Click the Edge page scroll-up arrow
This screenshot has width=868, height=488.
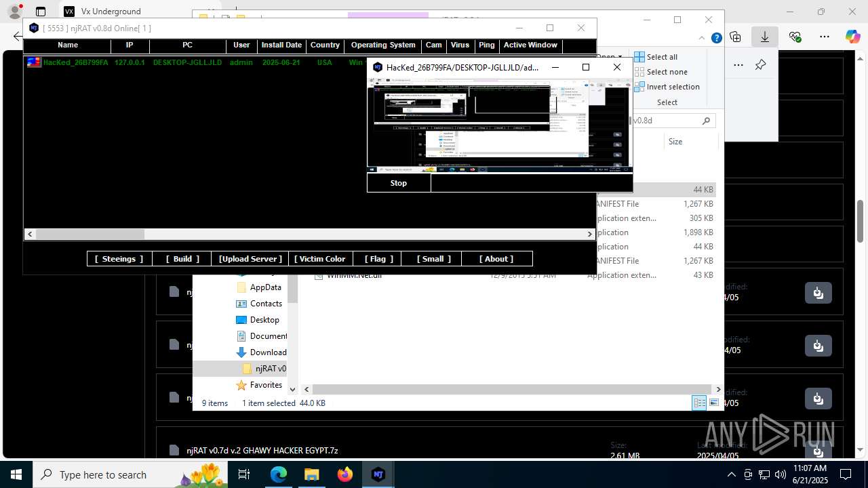861,59
